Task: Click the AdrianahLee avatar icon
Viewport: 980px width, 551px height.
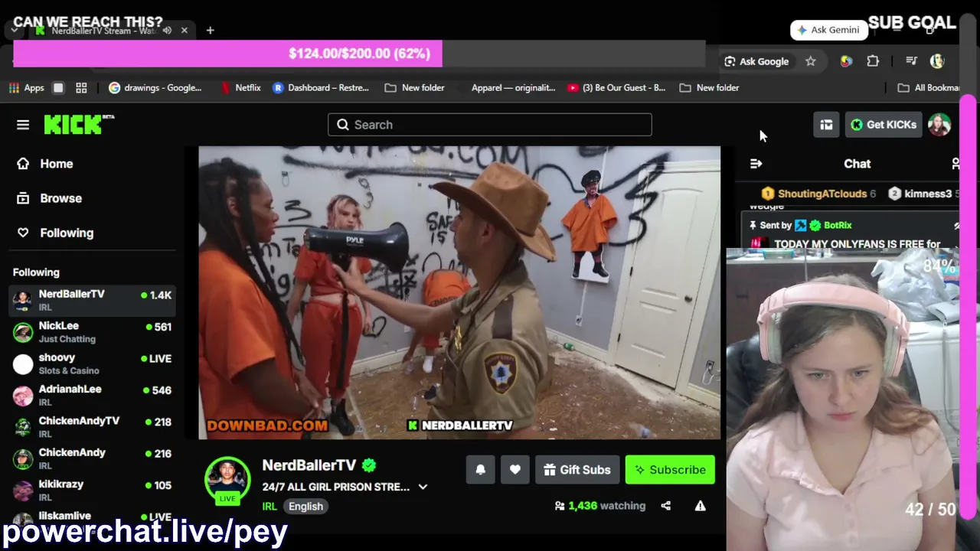Action: [24, 396]
